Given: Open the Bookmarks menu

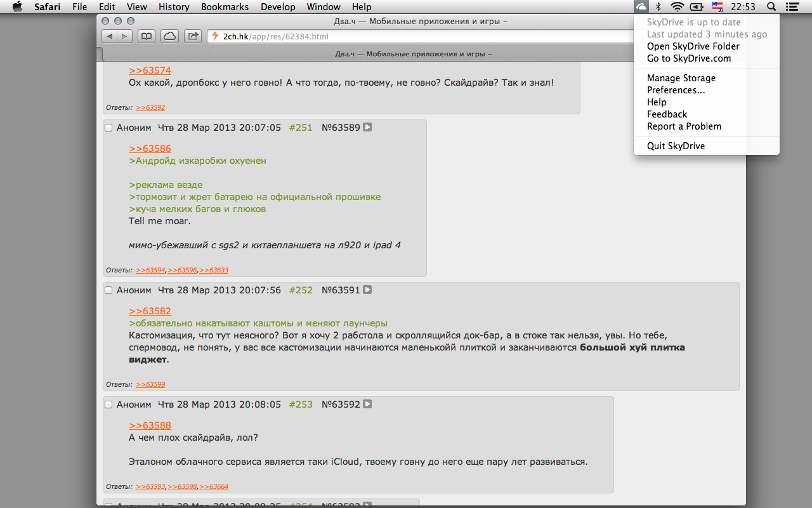Looking at the screenshot, I should [x=225, y=7].
